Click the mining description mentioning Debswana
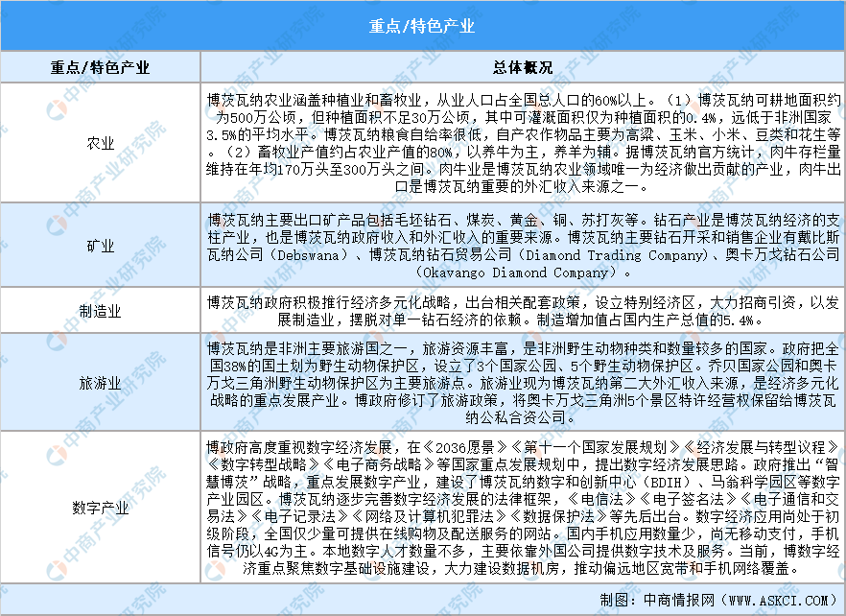Screen dimensions: 846x616 pyautogui.click(x=523, y=246)
